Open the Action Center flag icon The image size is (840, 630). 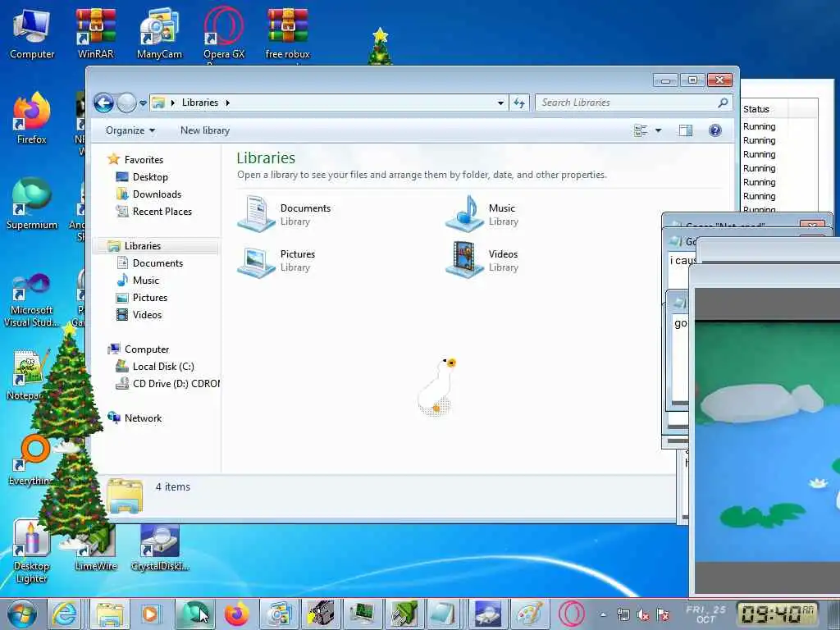[663, 615]
